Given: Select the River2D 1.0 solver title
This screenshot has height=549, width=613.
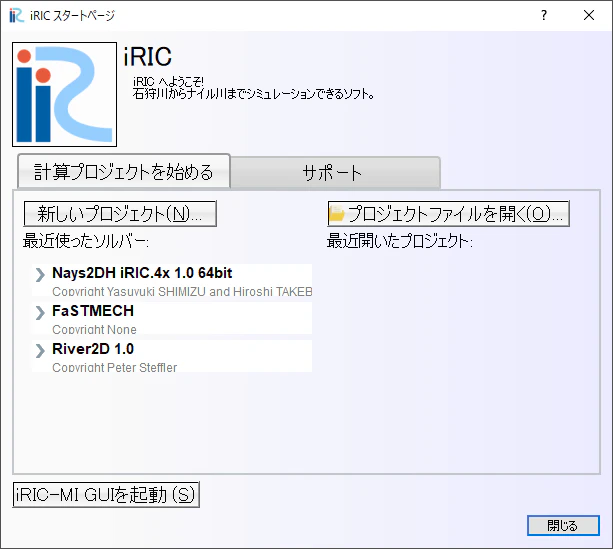Looking at the screenshot, I should 93,349.
